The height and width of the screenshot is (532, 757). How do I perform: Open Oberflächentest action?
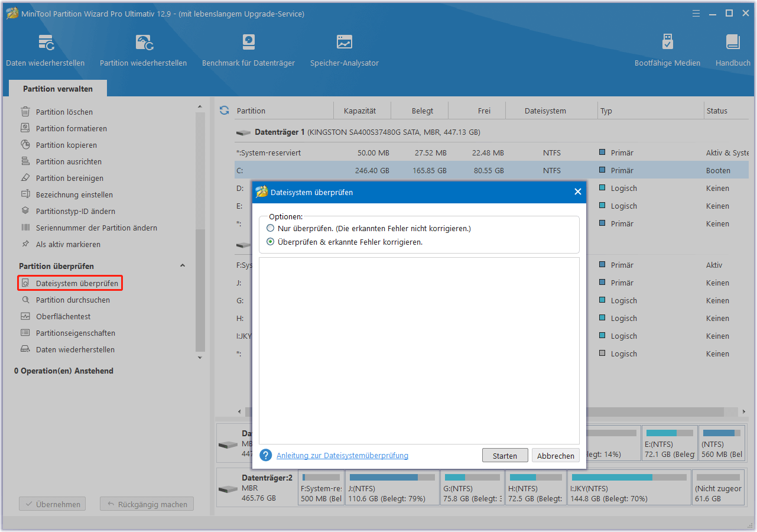[x=63, y=316]
